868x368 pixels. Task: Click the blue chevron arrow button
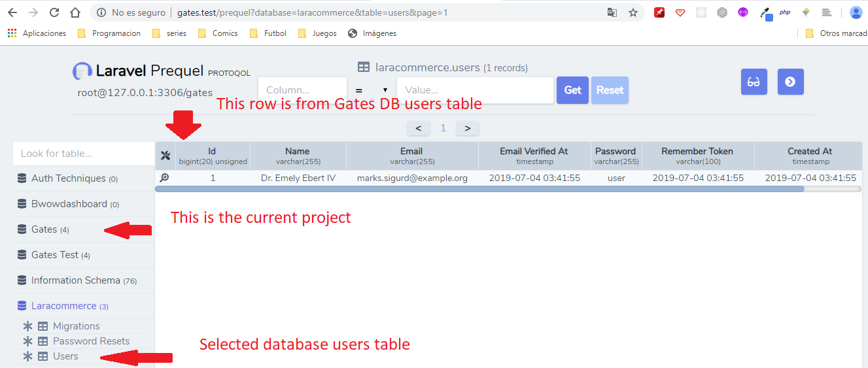pyautogui.click(x=791, y=82)
